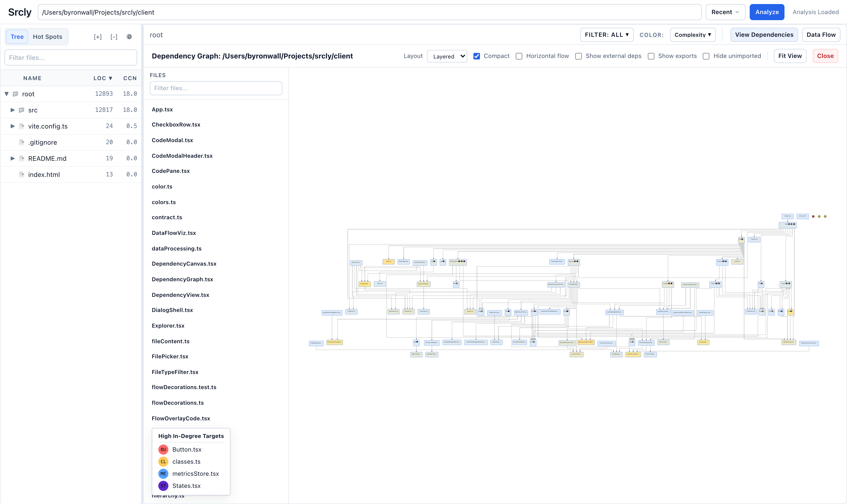The image size is (847, 504).
Task: Enable the Show exports checkbox
Action: point(651,56)
